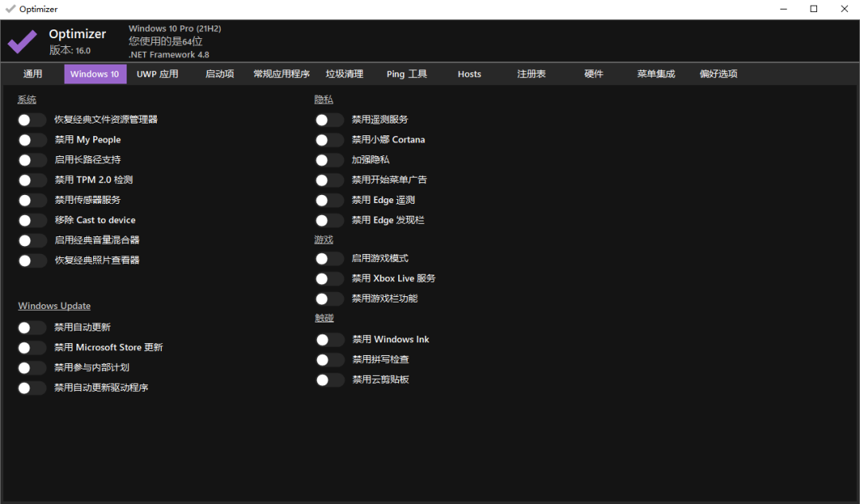Enable 启用游戏模式 switch

[x=329, y=258]
